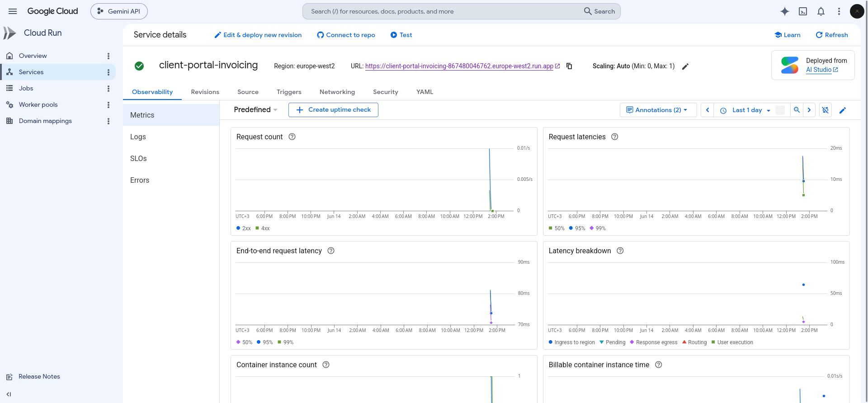
Task: Open Logs in observability sidebar
Action: tap(171, 137)
